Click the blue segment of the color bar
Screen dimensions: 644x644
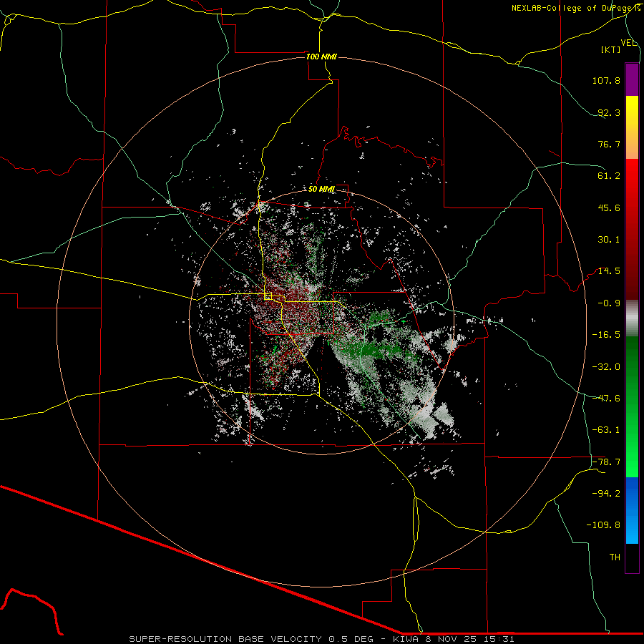pos(632,510)
